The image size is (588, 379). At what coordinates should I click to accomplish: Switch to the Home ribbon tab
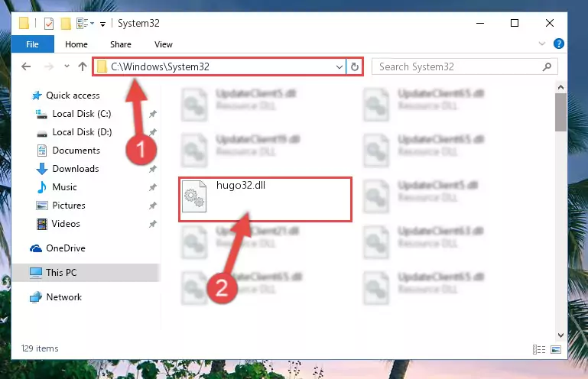76,44
